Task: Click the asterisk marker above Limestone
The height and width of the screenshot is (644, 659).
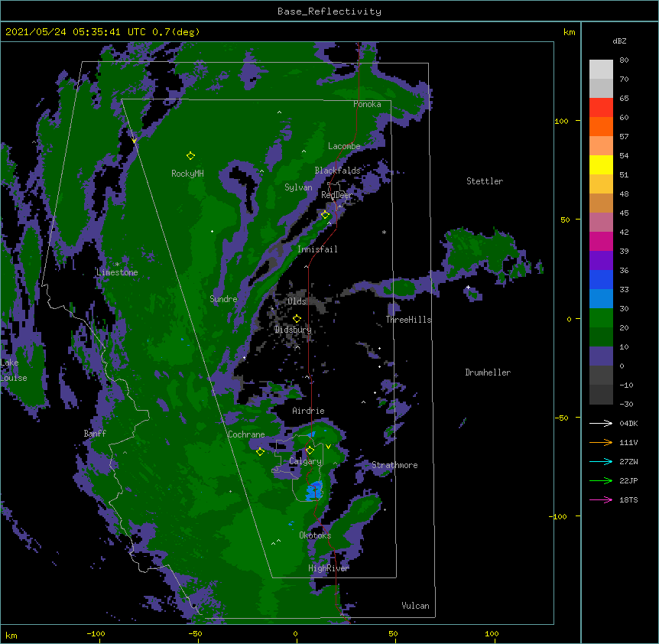Action: click(117, 265)
